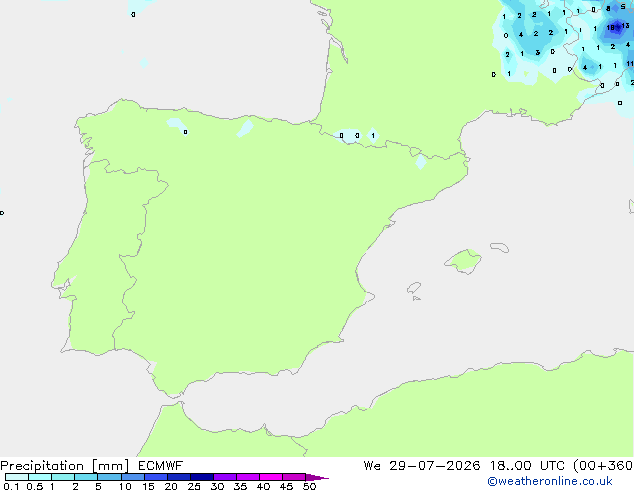Click the island of Menorca on the map

tap(500, 247)
